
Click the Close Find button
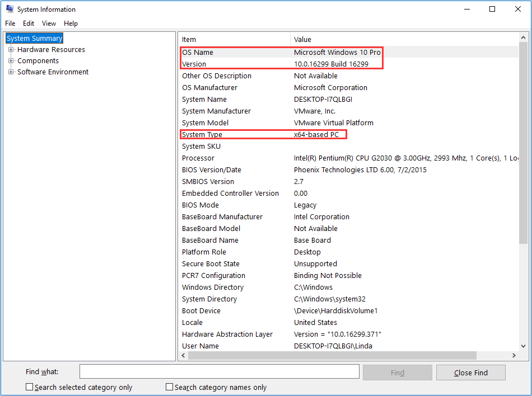point(470,373)
